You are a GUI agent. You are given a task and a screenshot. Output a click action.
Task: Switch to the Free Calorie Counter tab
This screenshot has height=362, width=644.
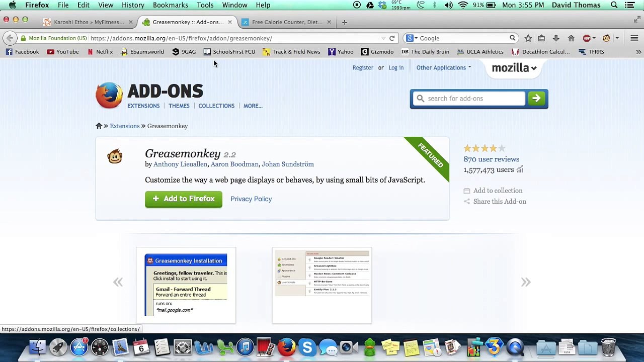287,22
